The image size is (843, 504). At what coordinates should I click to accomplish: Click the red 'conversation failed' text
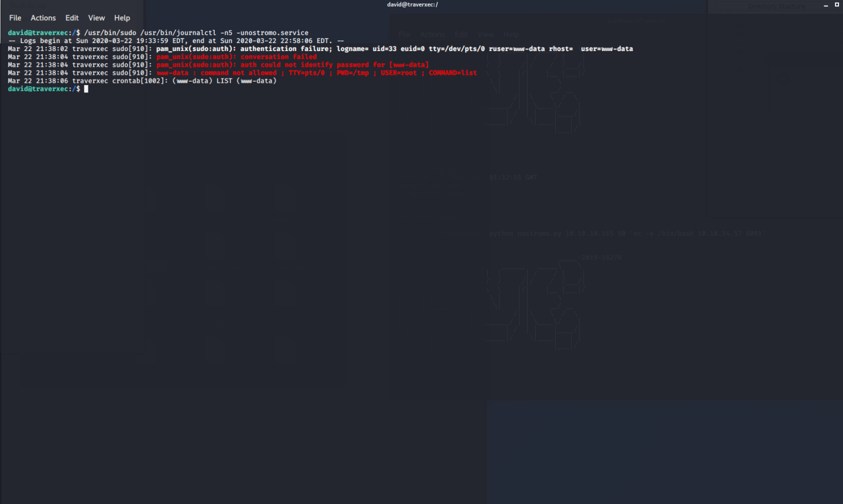279,57
